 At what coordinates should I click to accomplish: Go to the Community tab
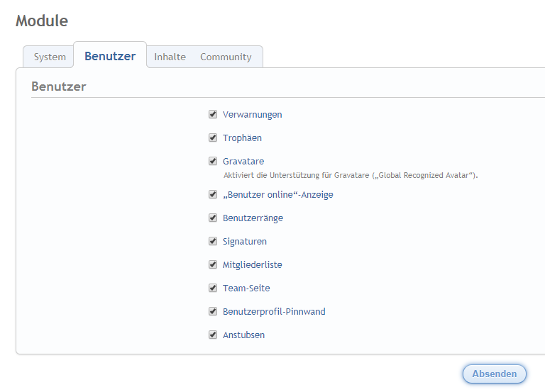[x=226, y=57]
